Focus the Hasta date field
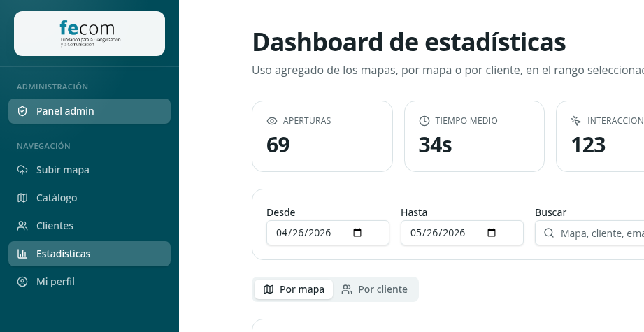This screenshot has width=644, height=332. coord(462,233)
